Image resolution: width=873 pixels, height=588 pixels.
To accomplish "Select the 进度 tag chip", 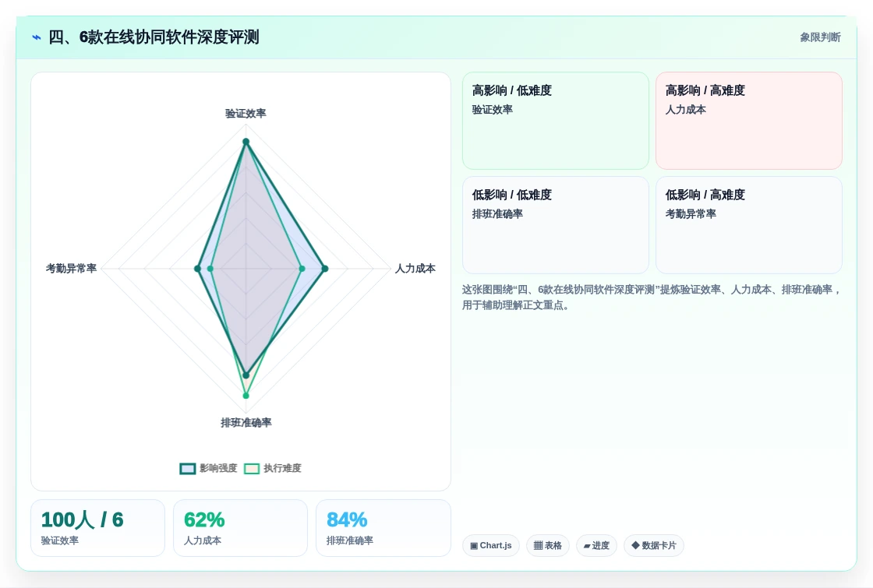I will [596, 546].
